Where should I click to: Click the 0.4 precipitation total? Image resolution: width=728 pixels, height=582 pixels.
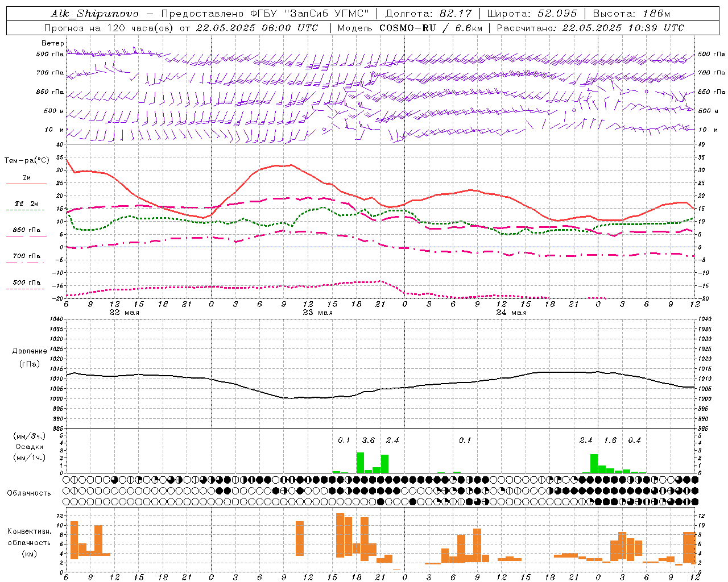[634, 440]
